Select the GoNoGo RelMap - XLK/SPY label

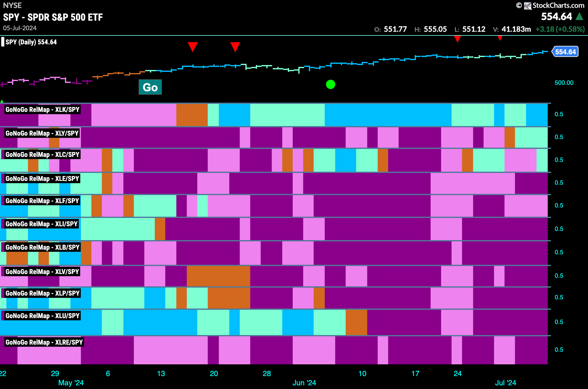click(x=42, y=109)
